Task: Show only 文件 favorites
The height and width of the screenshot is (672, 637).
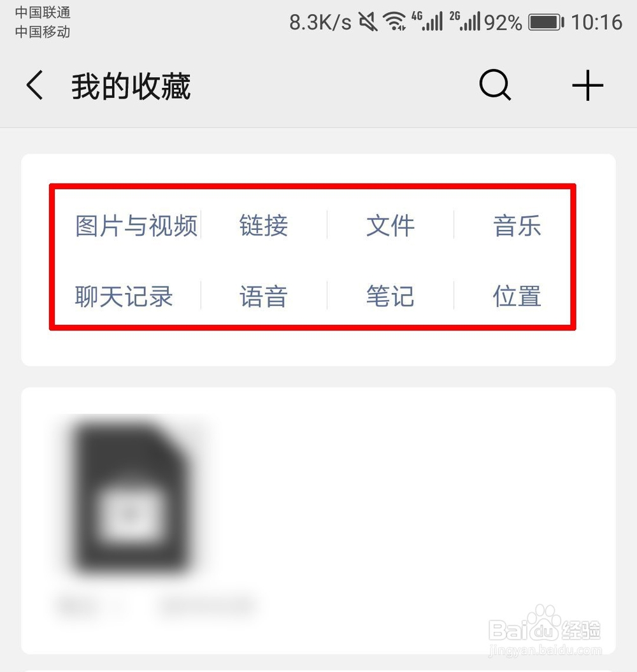Action: [x=390, y=225]
